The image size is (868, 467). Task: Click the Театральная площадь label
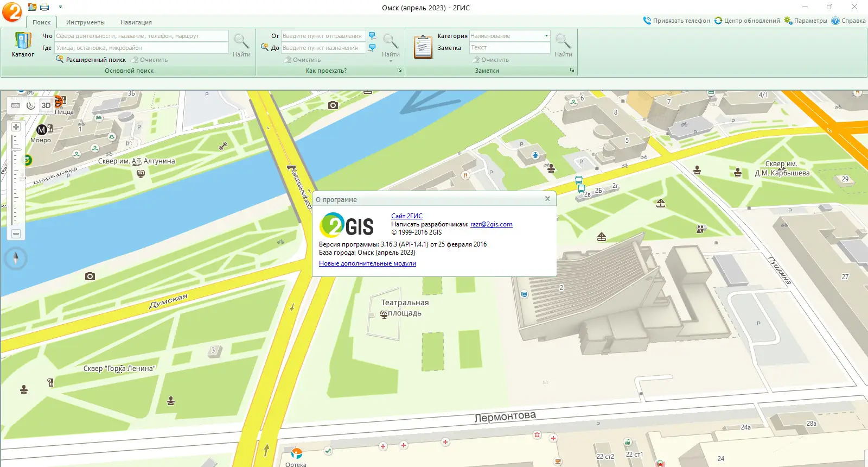pos(405,308)
